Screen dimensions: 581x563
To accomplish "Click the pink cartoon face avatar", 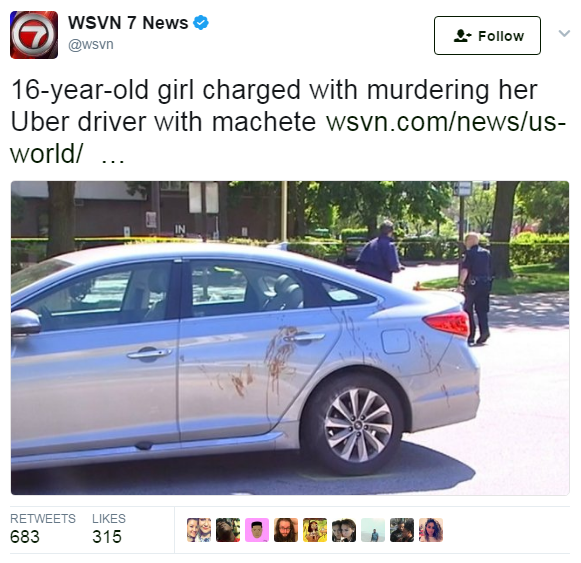I will tap(257, 530).
